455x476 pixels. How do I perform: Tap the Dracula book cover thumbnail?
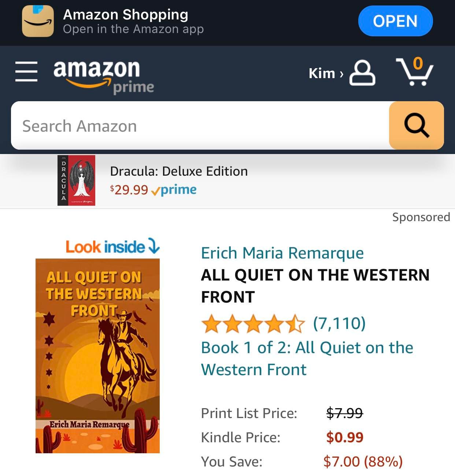(x=76, y=180)
